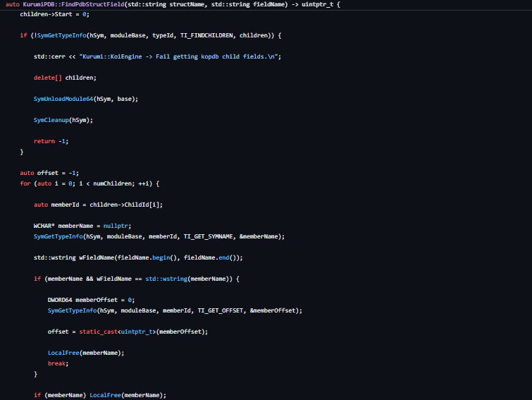Click the SymCleanup(hSym) call

coord(63,120)
